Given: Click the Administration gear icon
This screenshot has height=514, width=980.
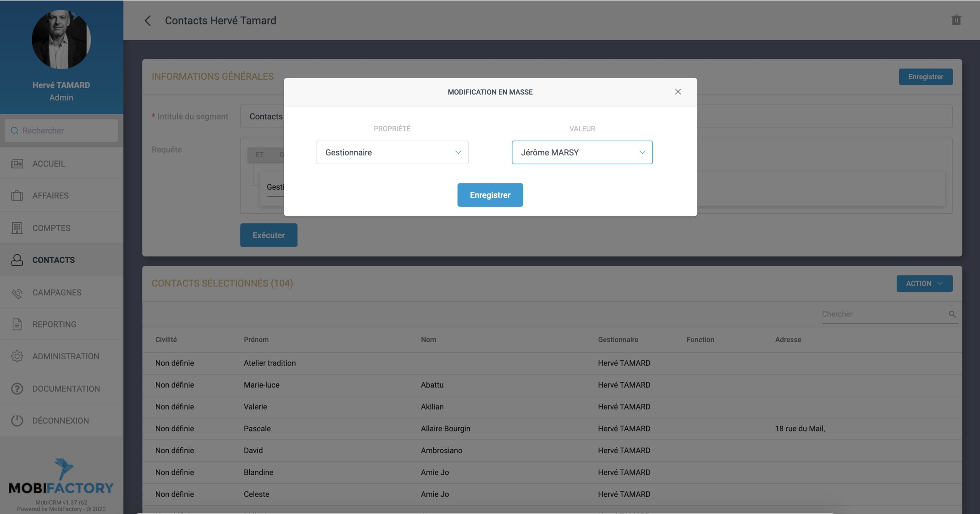Looking at the screenshot, I should (17, 357).
